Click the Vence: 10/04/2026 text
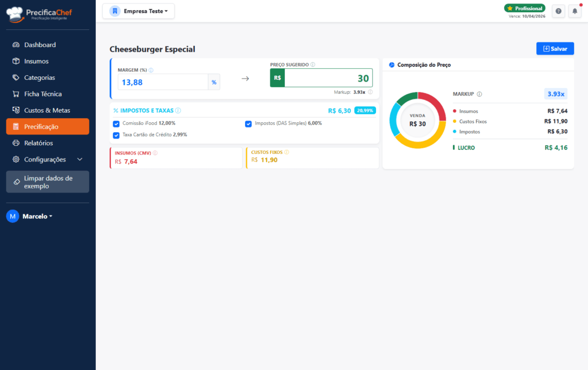 pyautogui.click(x=527, y=17)
